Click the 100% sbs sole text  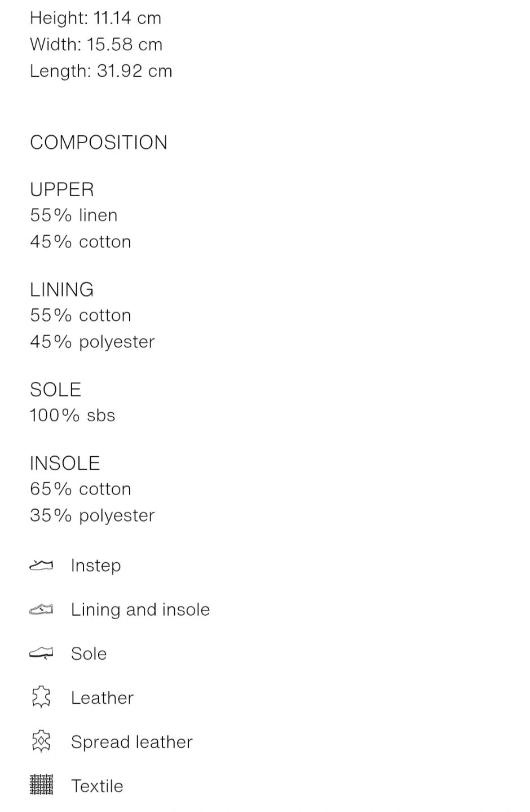click(x=73, y=416)
